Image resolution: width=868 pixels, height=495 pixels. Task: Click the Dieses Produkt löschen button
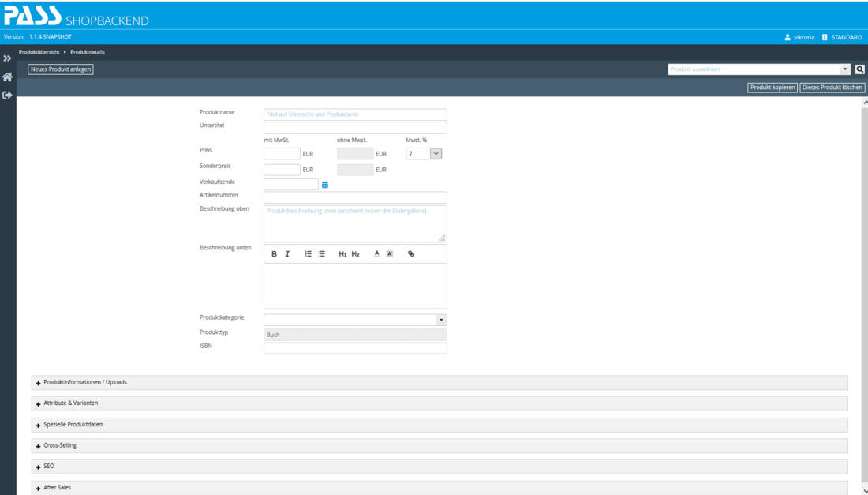click(x=832, y=87)
